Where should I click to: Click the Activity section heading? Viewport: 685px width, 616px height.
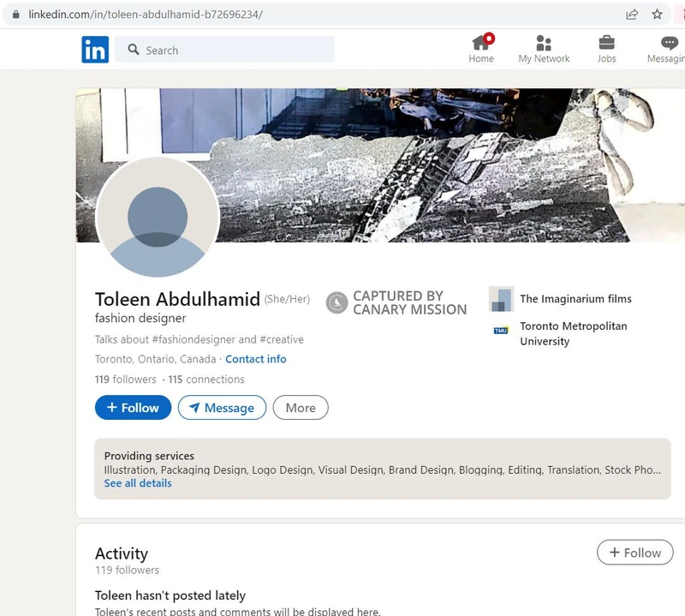click(122, 553)
